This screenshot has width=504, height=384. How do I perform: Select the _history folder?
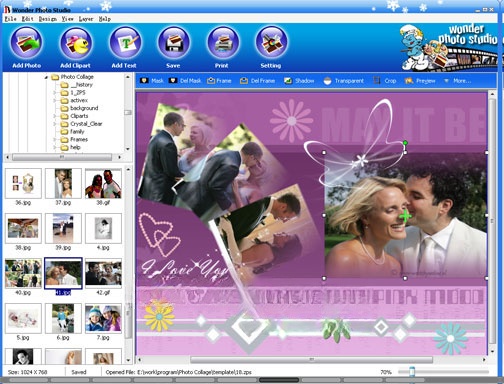[x=77, y=85]
